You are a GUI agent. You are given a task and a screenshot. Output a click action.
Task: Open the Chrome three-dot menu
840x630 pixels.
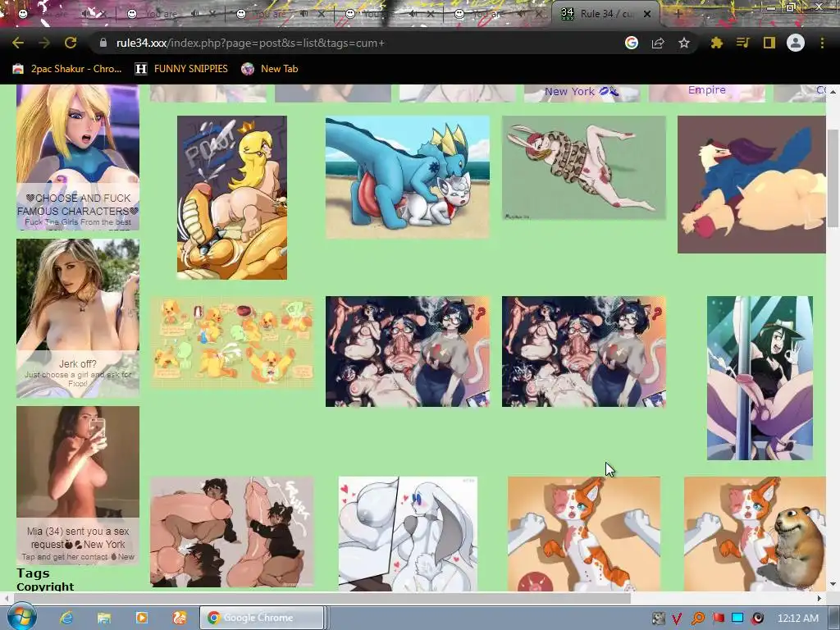(x=822, y=43)
